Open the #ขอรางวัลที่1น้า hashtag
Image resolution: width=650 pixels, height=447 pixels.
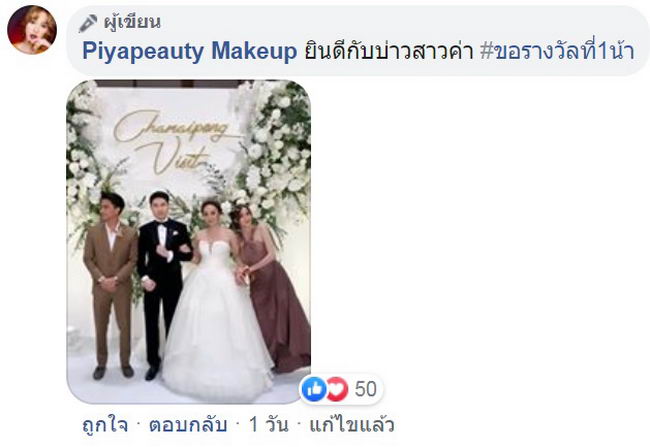tap(557, 51)
